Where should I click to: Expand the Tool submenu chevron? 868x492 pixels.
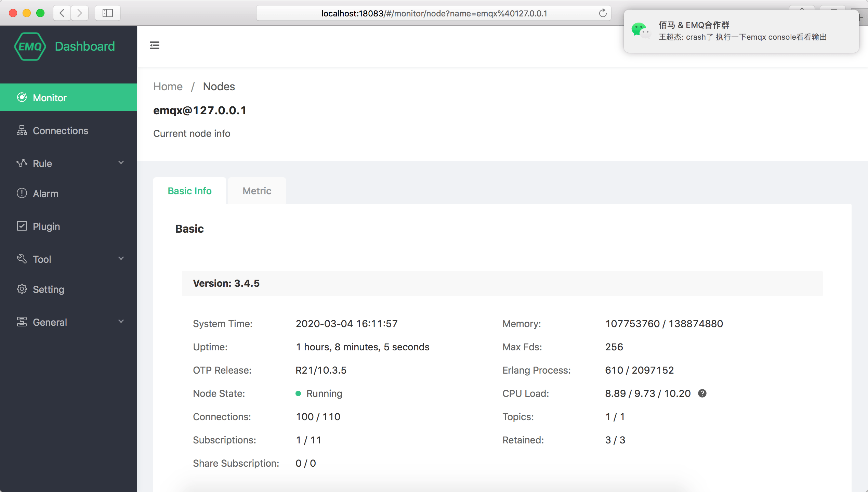pos(121,258)
